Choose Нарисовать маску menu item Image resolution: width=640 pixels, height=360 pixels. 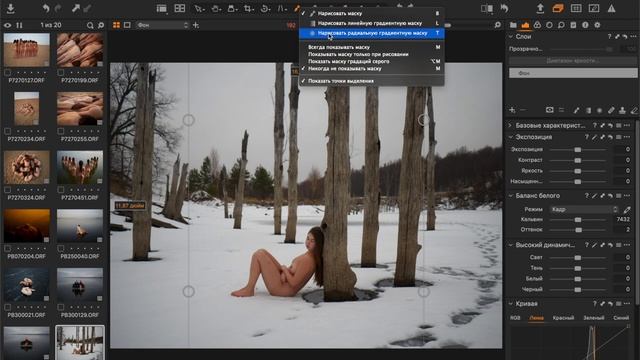[372, 13]
